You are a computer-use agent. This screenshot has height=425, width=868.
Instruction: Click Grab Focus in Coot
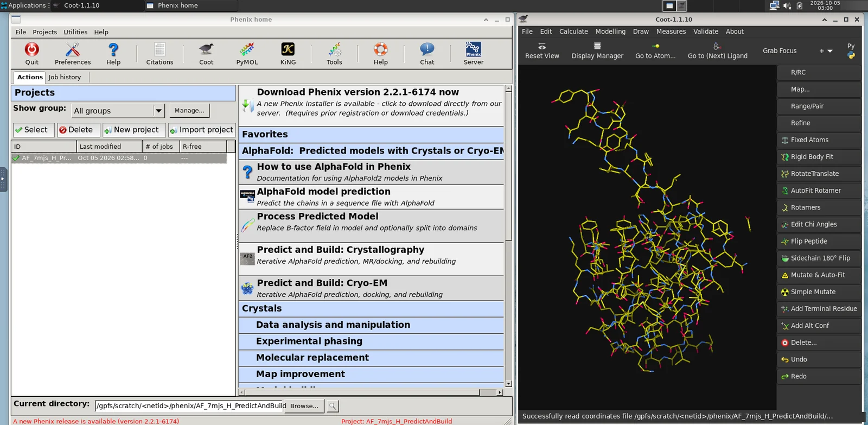point(780,51)
